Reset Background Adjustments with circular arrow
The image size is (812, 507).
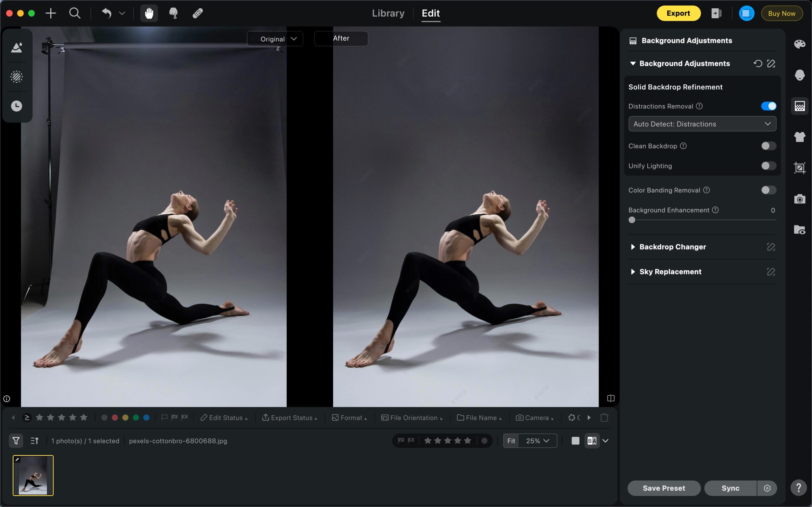pos(758,63)
